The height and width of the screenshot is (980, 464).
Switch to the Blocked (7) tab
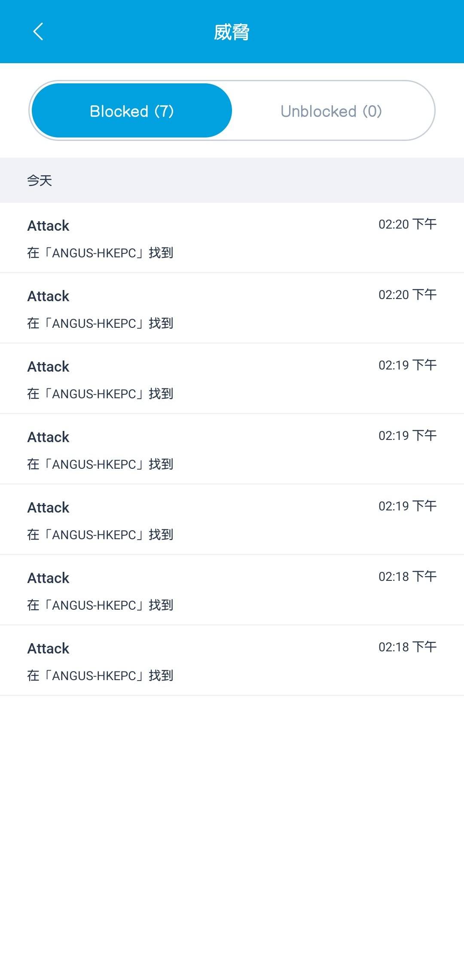coord(132,111)
